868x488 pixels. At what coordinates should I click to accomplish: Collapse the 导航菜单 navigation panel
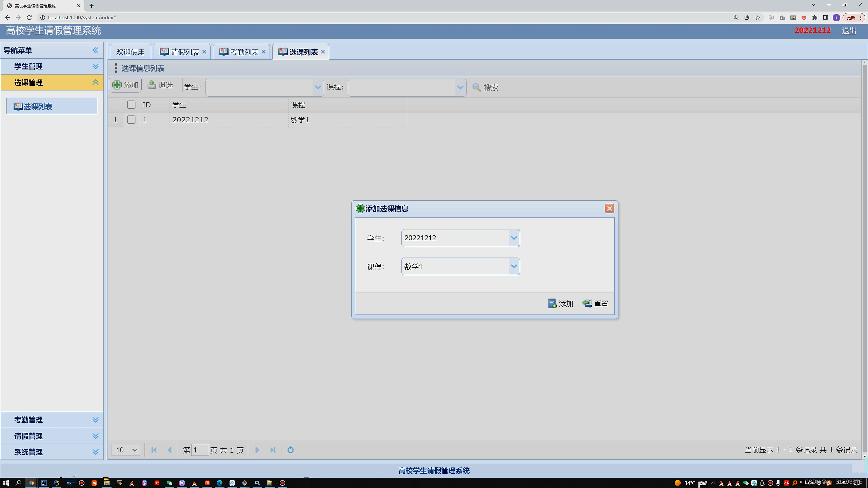95,50
